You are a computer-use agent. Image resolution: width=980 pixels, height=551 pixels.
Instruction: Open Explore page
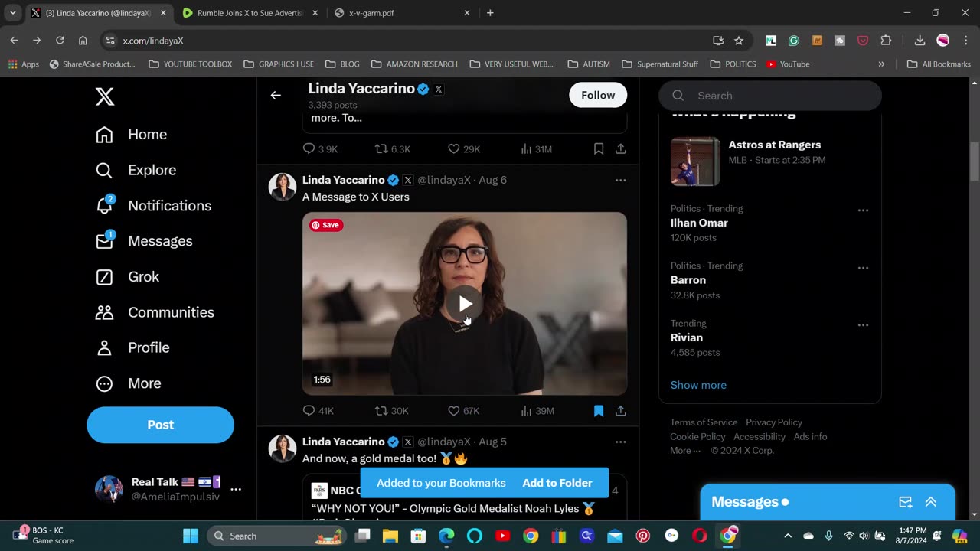136,170
